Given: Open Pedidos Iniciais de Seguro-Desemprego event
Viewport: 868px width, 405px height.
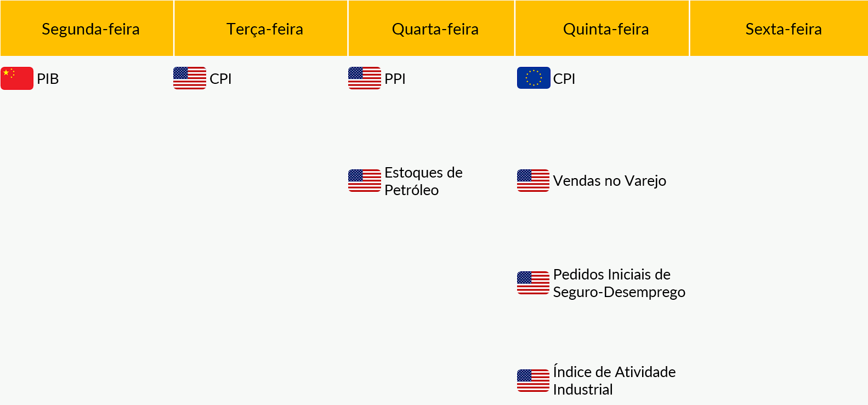Looking at the screenshot, I should pos(619,283).
